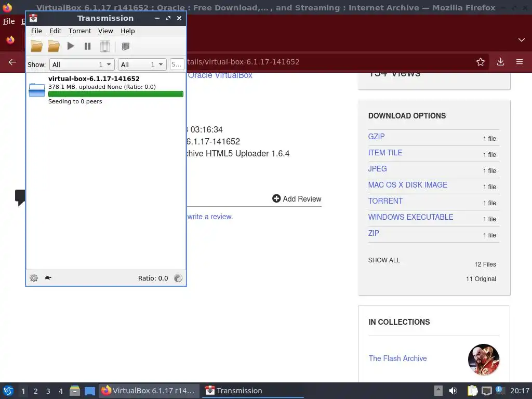This screenshot has height=399, width=532.
Task: Open TORRENT download option
Action: tap(385, 201)
